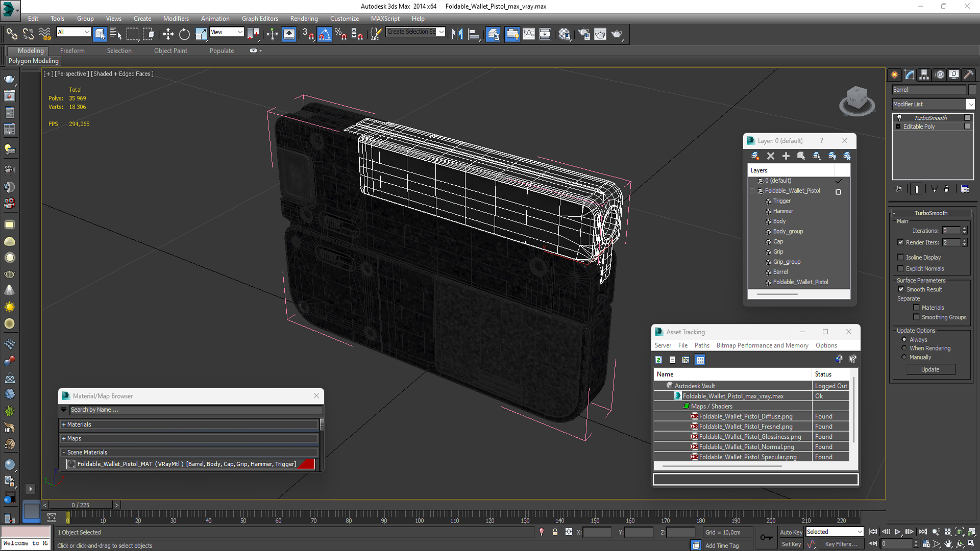Viewport: 980px width, 551px height.
Task: Select the Select and Scale tool
Action: click(x=201, y=34)
